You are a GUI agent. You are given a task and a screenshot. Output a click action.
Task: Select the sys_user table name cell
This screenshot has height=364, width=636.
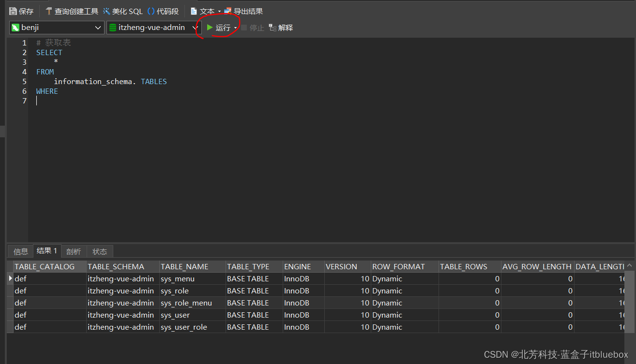[193, 315]
